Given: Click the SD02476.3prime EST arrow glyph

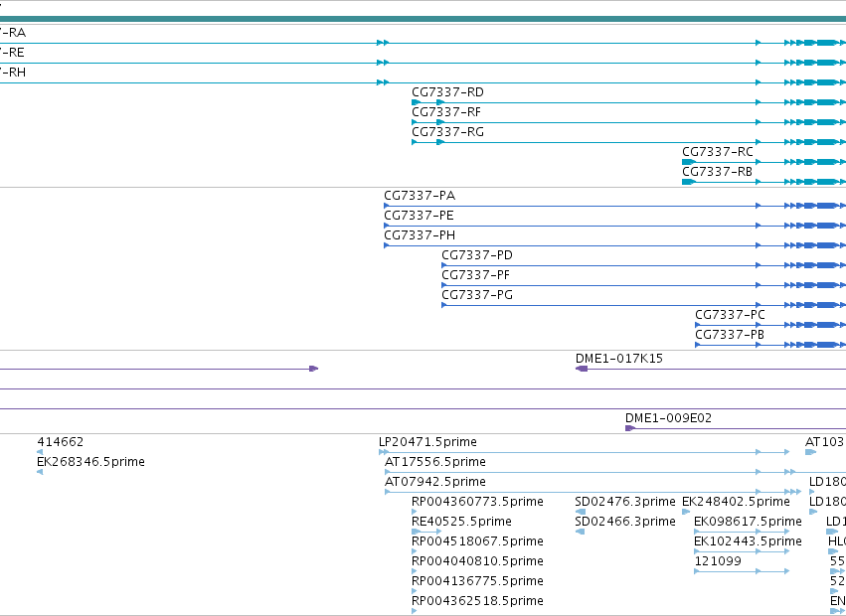Looking at the screenshot, I should (x=581, y=512).
